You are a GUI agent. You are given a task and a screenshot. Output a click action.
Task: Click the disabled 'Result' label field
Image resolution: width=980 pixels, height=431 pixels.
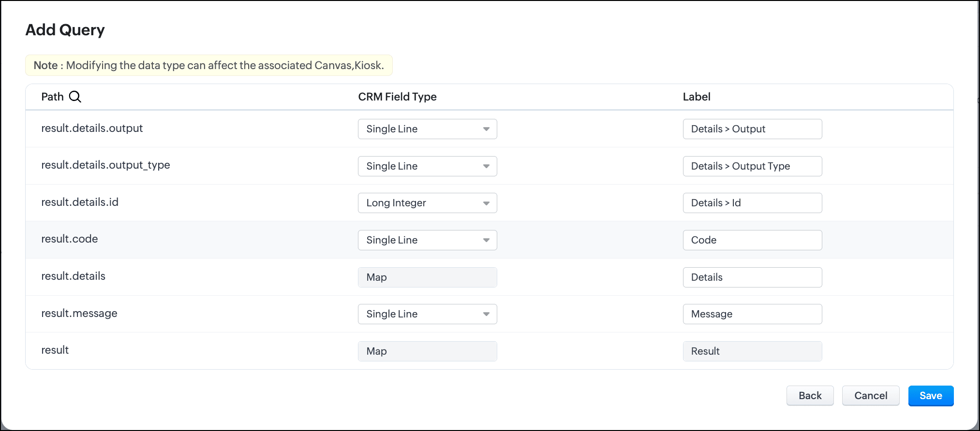(752, 351)
